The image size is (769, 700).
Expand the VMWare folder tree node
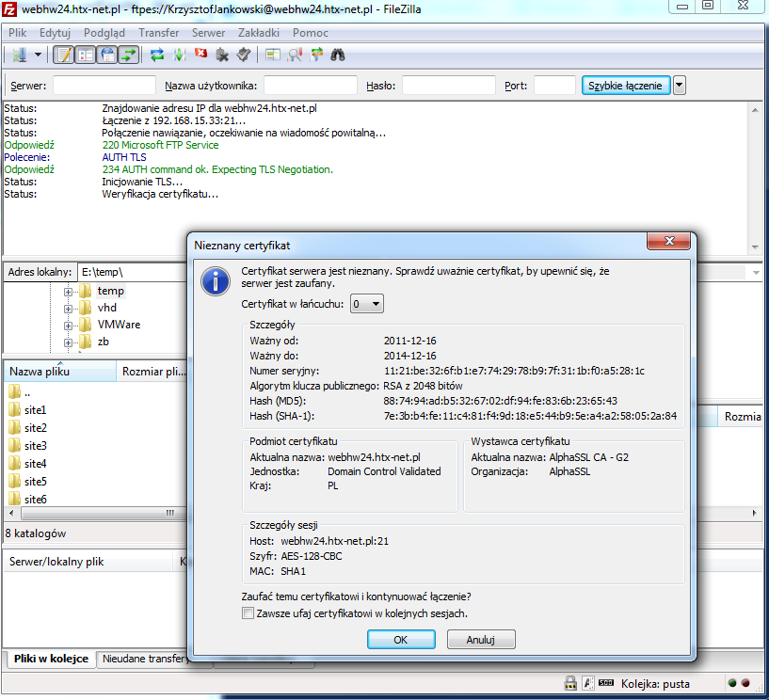pos(68,326)
